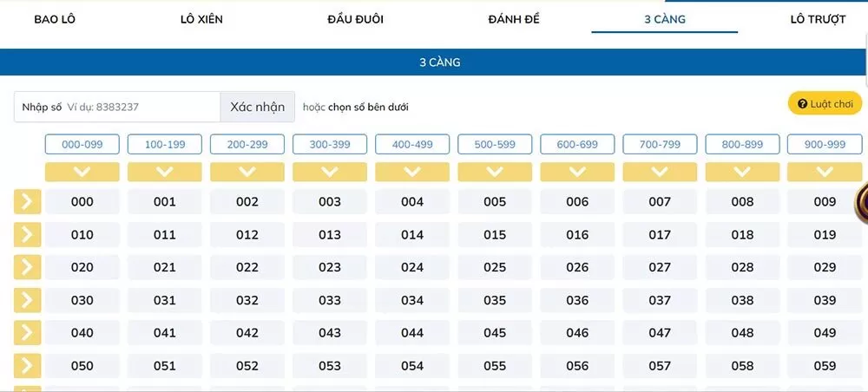The image size is (868, 392).
Task: Expand the chevron under 400-499 range
Action: [412, 172]
